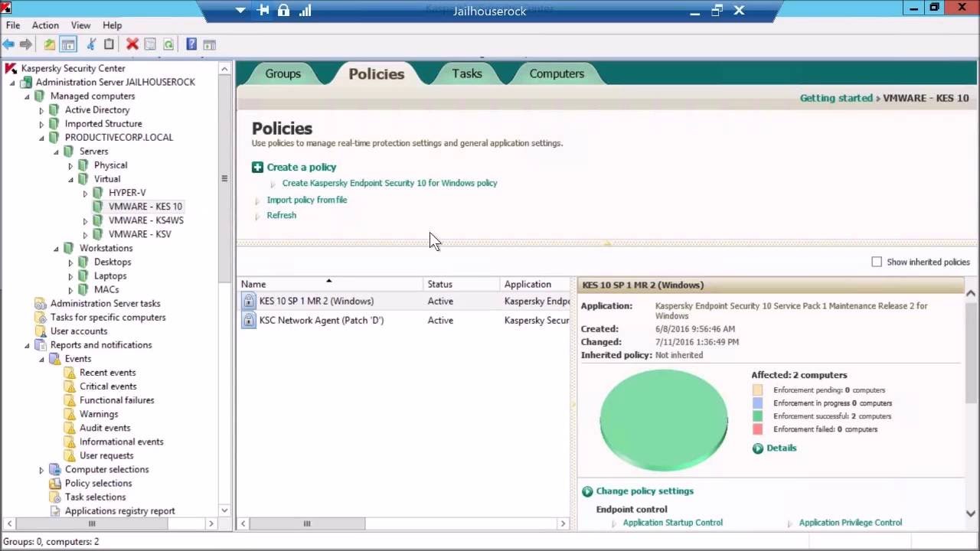
Task: Select the KSC Network Agent (Patch 'D') policy row
Action: coord(405,320)
